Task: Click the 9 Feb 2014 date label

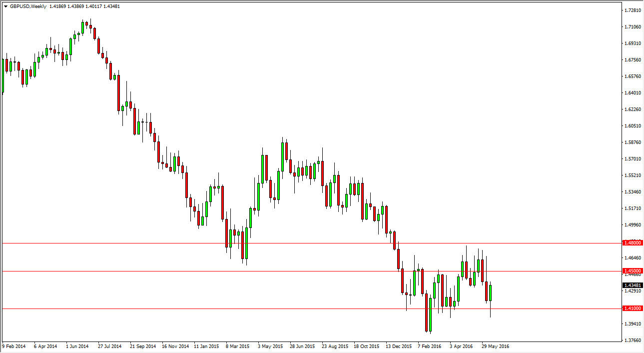Action: [x=13, y=346]
